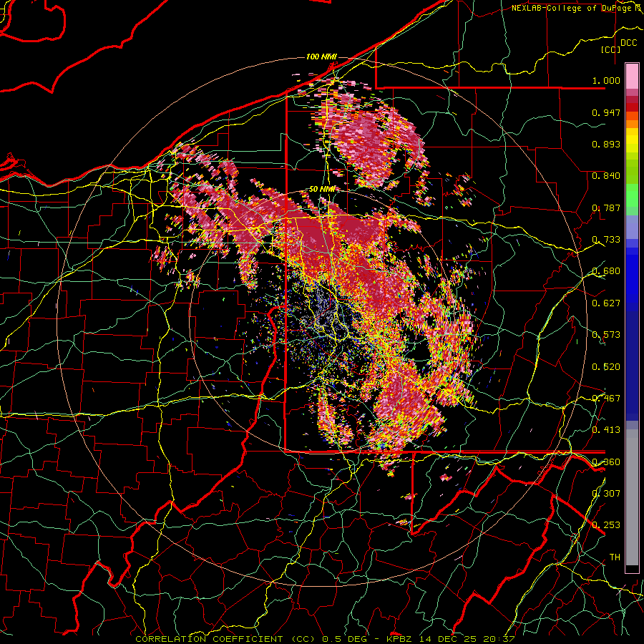Screen dimensions: 644x644
Task: Select the 0.413 scale value
Action: tap(606, 430)
